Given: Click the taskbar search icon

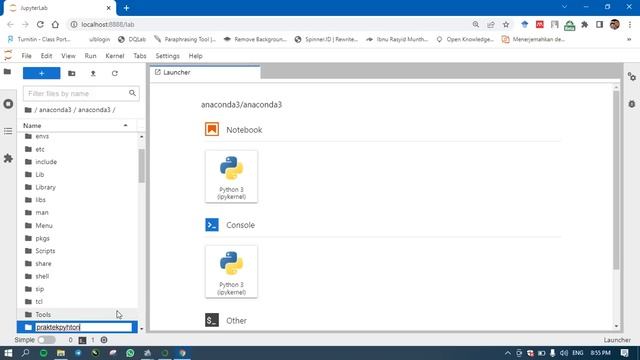Looking at the screenshot, I should click(25, 353).
